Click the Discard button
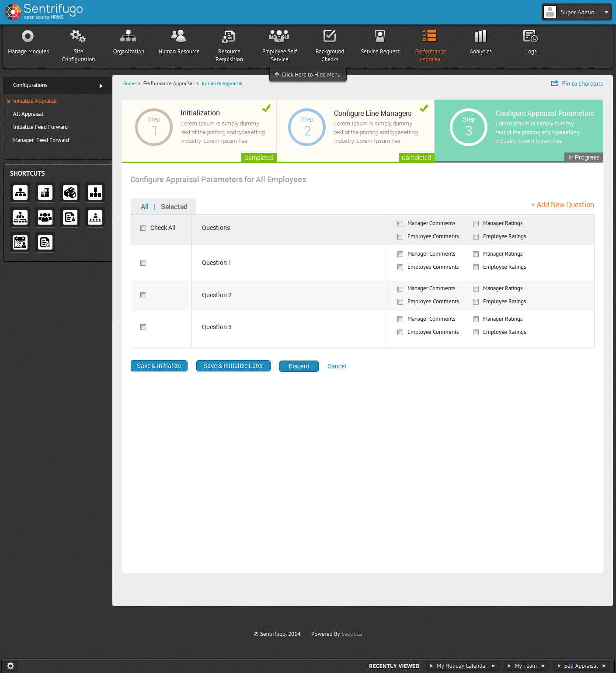This screenshot has width=616, height=673. coord(299,366)
